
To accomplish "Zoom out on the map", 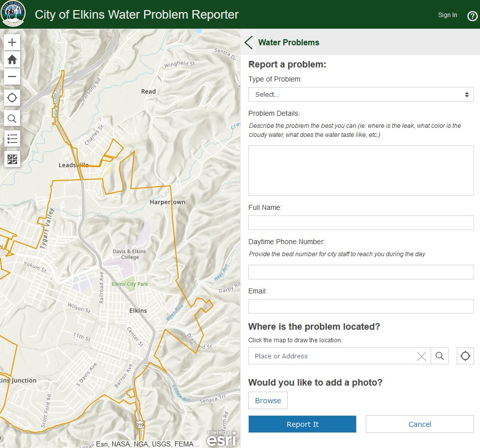I will [x=13, y=77].
